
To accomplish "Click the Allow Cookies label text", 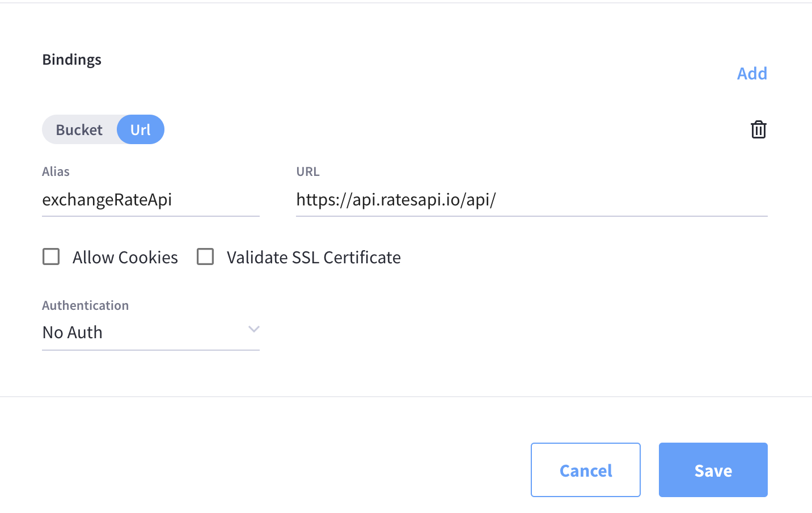I will click(125, 258).
